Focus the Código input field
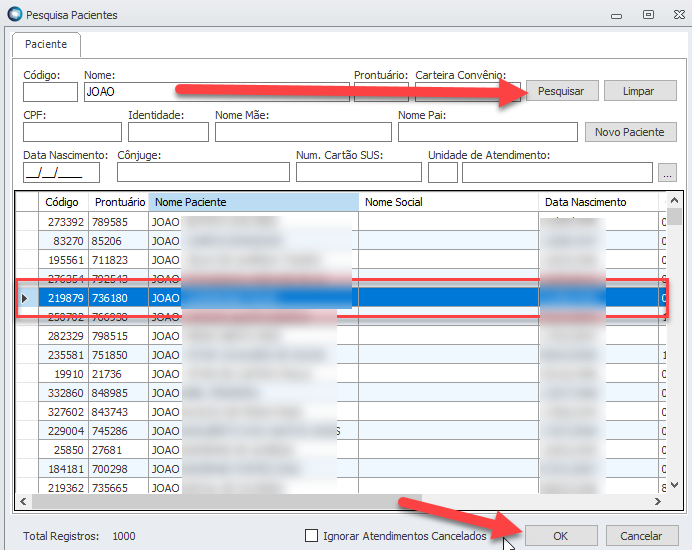This screenshot has height=550, width=692. point(50,92)
